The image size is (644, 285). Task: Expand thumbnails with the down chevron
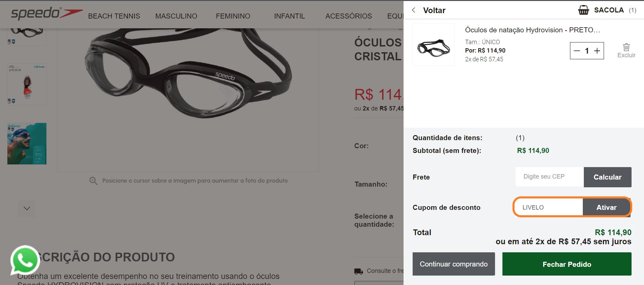[x=27, y=208]
